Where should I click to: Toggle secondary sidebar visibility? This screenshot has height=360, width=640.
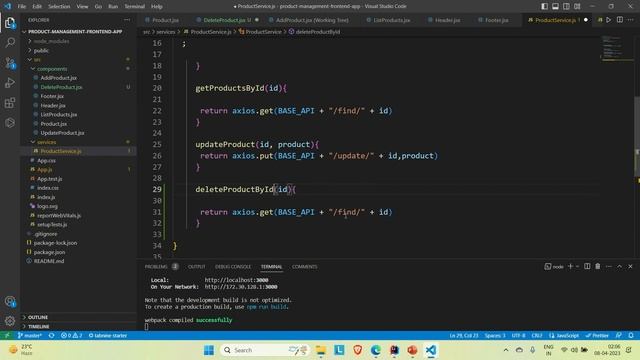(567, 6)
